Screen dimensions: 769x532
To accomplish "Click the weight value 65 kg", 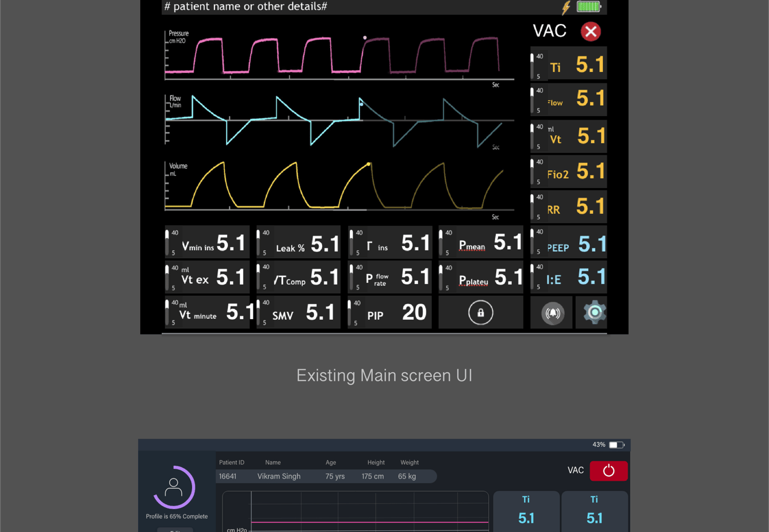I will coord(407,476).
